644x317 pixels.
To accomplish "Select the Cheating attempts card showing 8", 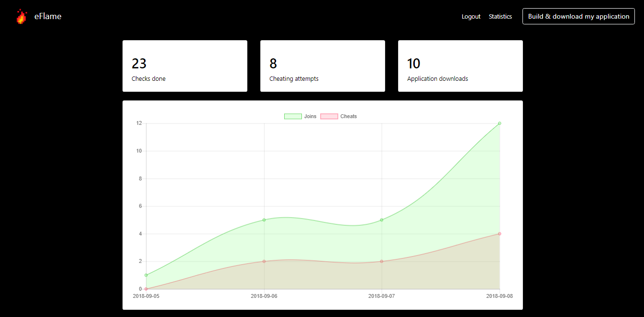I will tap(322, 66).
